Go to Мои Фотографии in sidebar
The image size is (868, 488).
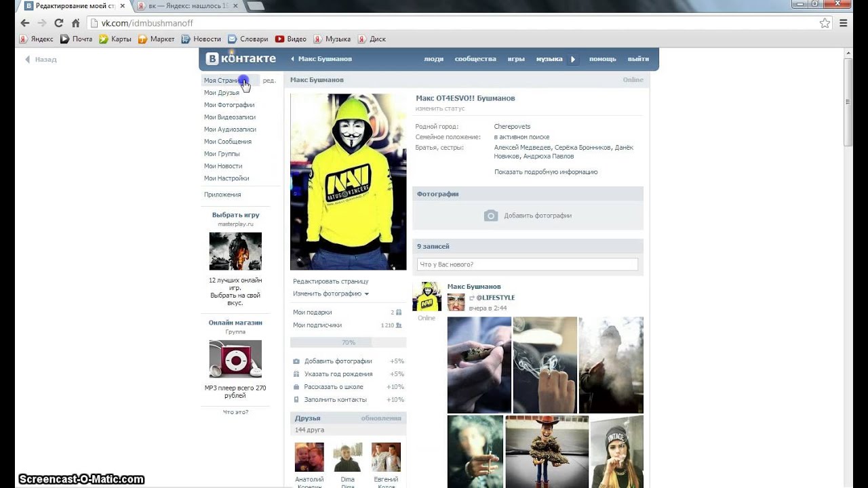point(229,105)
